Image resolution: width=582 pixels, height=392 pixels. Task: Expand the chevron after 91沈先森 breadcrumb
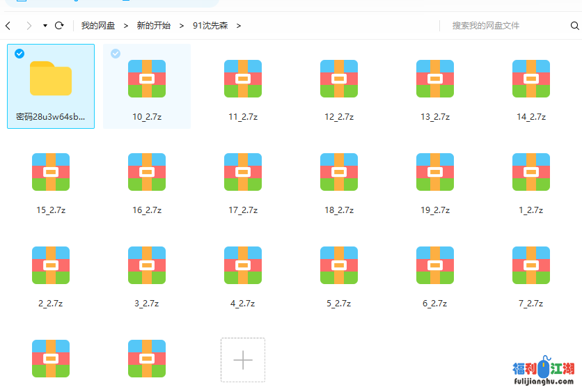(239, 26)
